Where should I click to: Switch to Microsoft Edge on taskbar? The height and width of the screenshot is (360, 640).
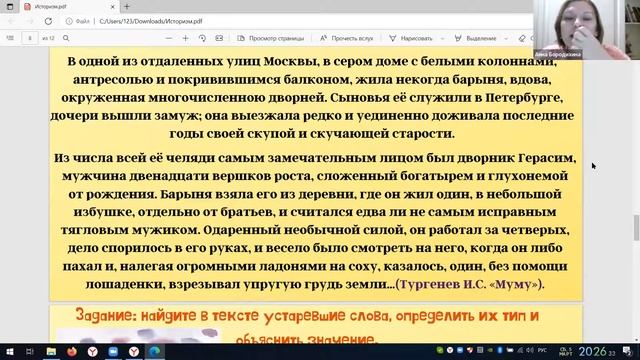coord(155,351)
